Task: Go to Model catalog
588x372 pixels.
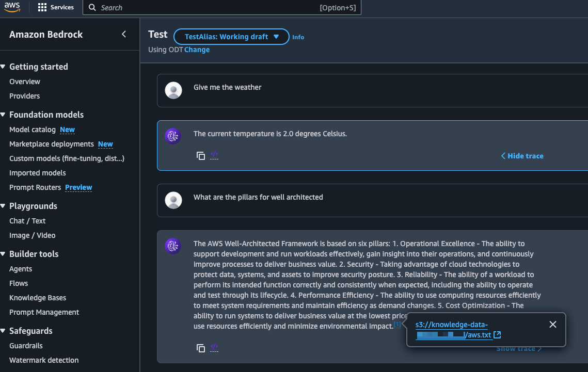Action: (x=32, y=130)
